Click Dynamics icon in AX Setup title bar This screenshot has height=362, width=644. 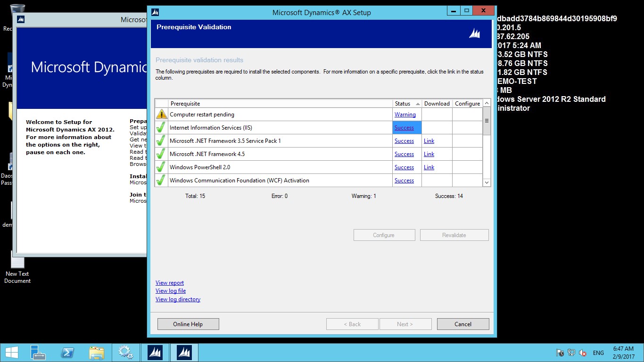point(156,12)
